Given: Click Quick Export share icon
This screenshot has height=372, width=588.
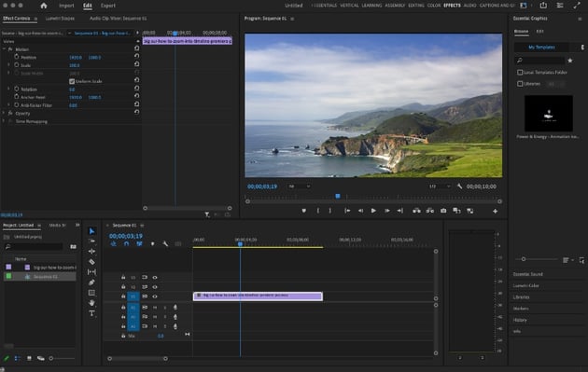Looking at the screenshot, I should [x=543, y=6].
